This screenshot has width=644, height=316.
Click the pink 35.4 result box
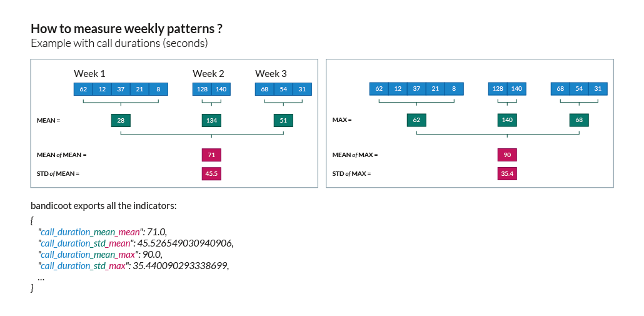[x=507, y=173]
